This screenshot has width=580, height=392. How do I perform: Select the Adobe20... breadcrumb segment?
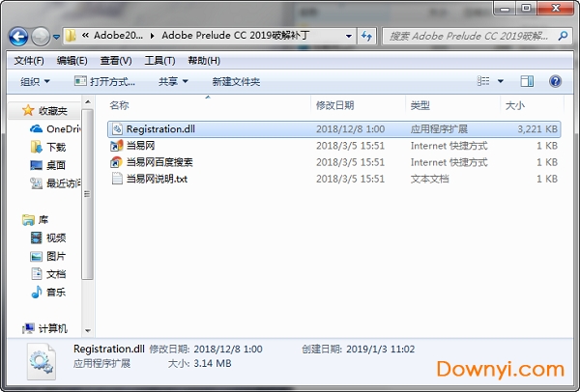(118, 36)
